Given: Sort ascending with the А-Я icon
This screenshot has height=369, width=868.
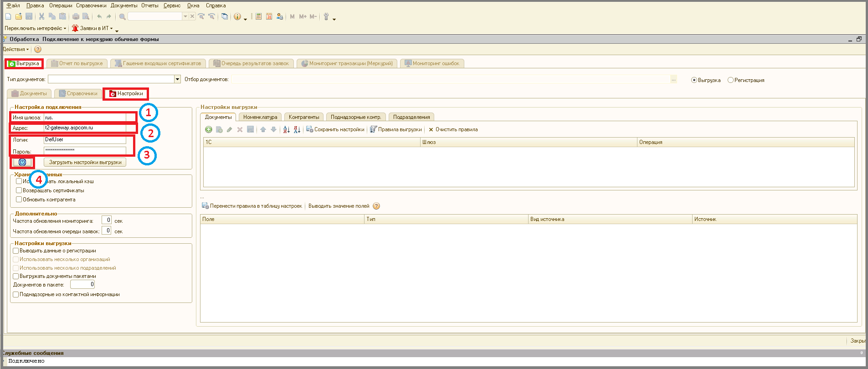Looking at the screenshot, I should click(x=286, y=129).
